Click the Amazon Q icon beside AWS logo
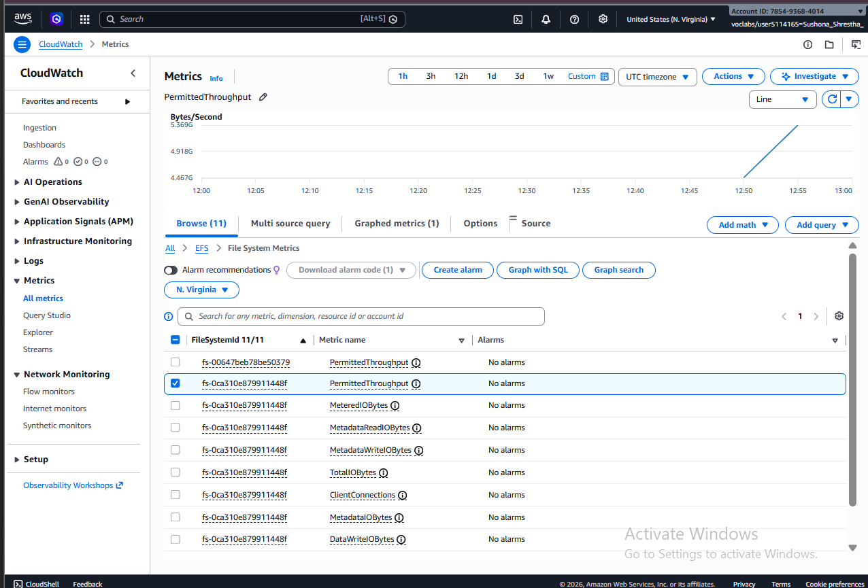 coord(56,19)
